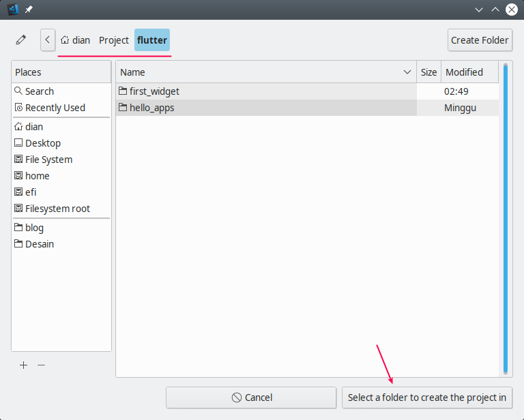Viewport: 524px width, 420px height.
Task: Click the Modified column header
Action: point(464,72)
